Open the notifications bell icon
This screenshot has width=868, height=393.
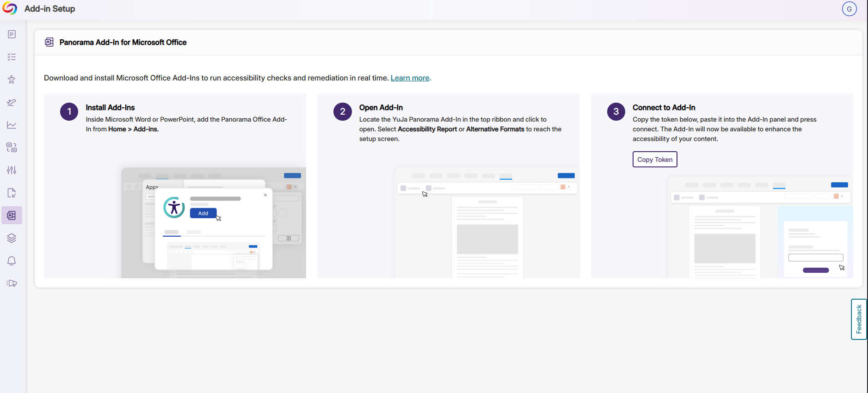point(12,261)
